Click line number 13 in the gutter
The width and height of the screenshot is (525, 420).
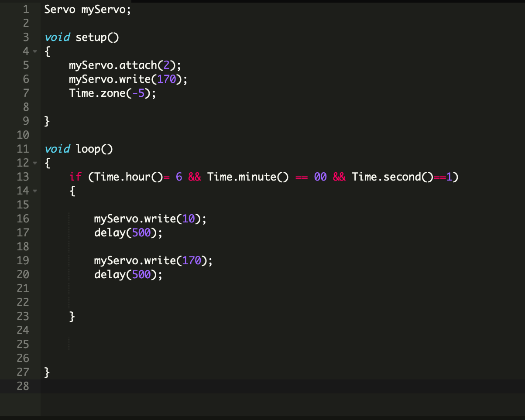23,177
